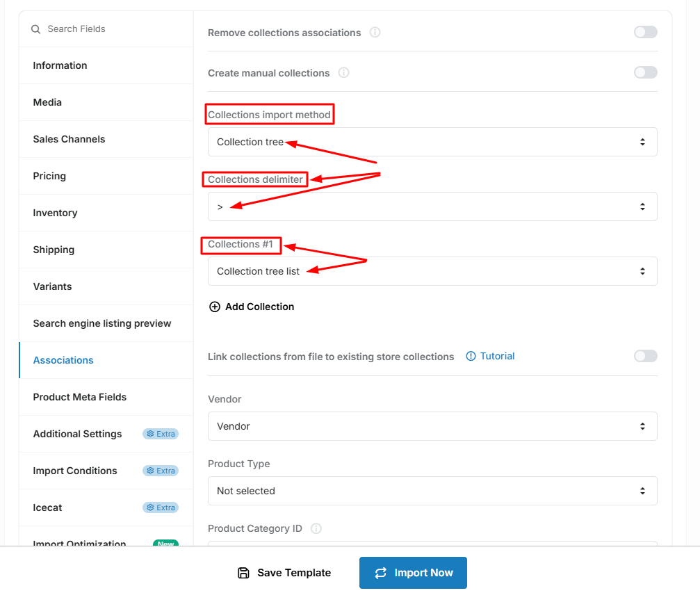Click the Import Now button

[x=413, y=573]
